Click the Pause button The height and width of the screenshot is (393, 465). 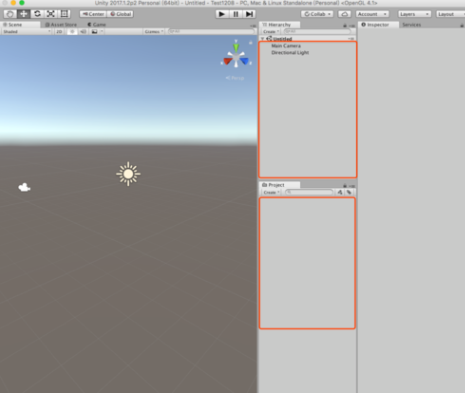tap(236, 14)
